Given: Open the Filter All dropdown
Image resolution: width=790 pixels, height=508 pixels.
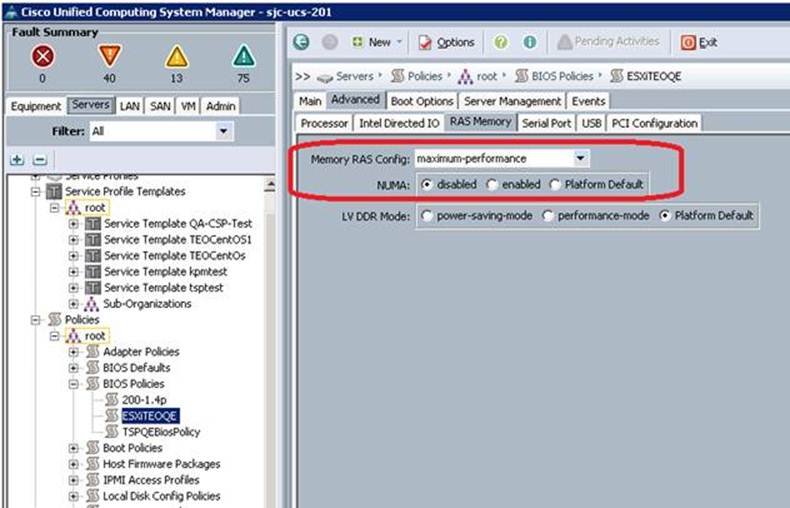Looking at the screenshot, I should click(223, 132).
